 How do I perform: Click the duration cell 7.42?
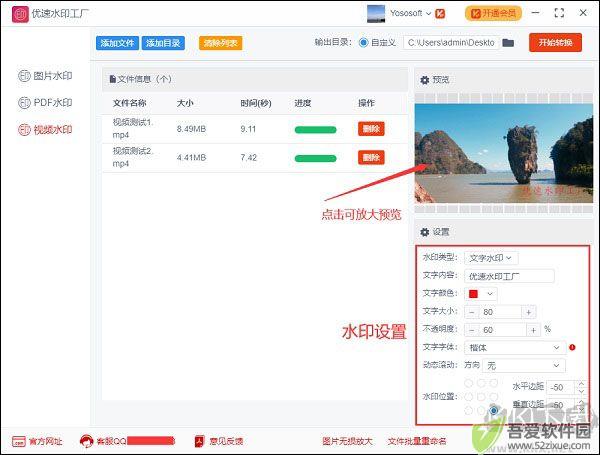pyautogui.click(x=248, y=158)
